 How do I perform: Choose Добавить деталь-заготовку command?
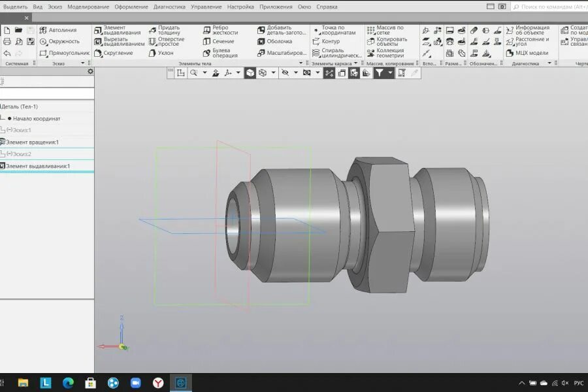coord(282,30)
